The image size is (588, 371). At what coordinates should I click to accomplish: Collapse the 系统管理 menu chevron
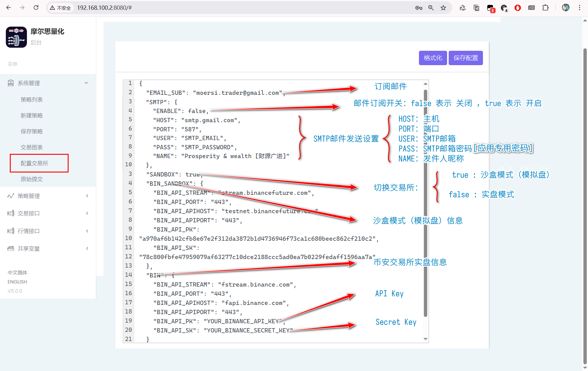(86, 83)
